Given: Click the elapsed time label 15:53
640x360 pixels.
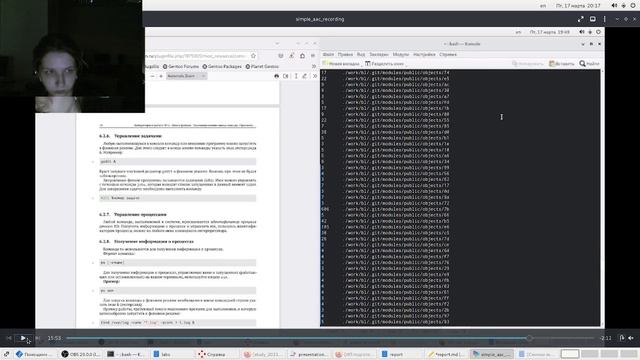Looking at the screenshot, I should (x=54, y=338).
